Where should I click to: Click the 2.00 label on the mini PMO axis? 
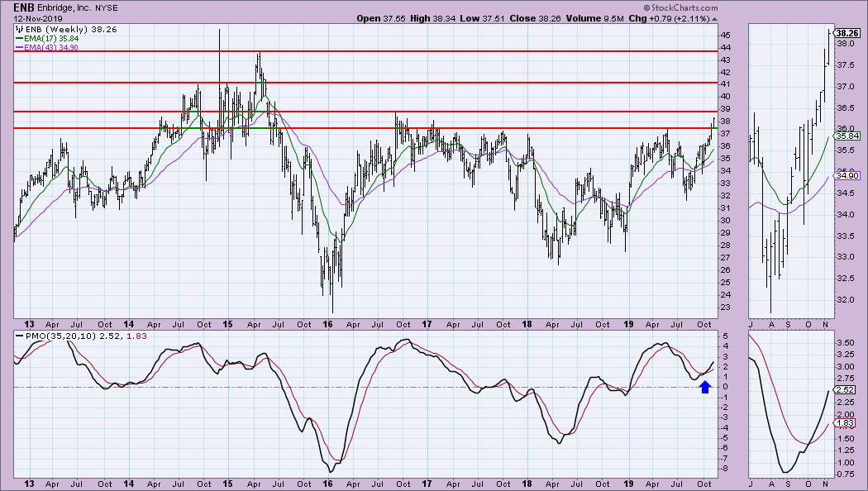pos(846,415)
